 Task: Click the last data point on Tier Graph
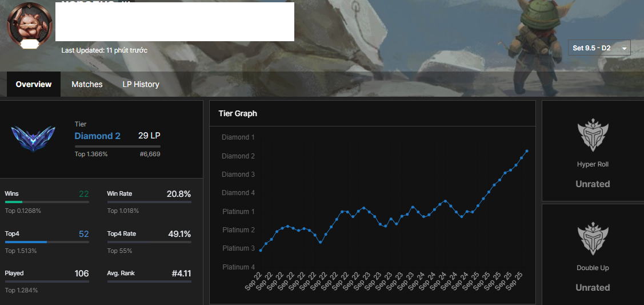[x=526, y=151]
